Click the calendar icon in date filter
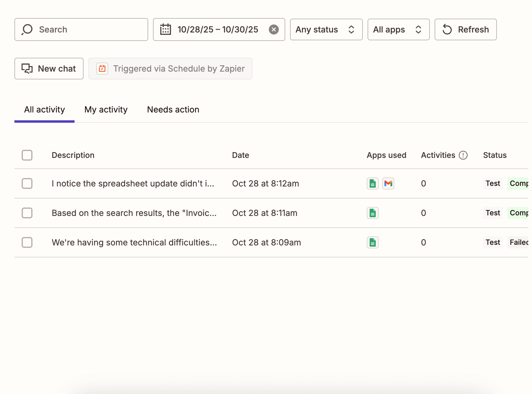The width and height of the screenshot is (532, 394). coord(165,29)
